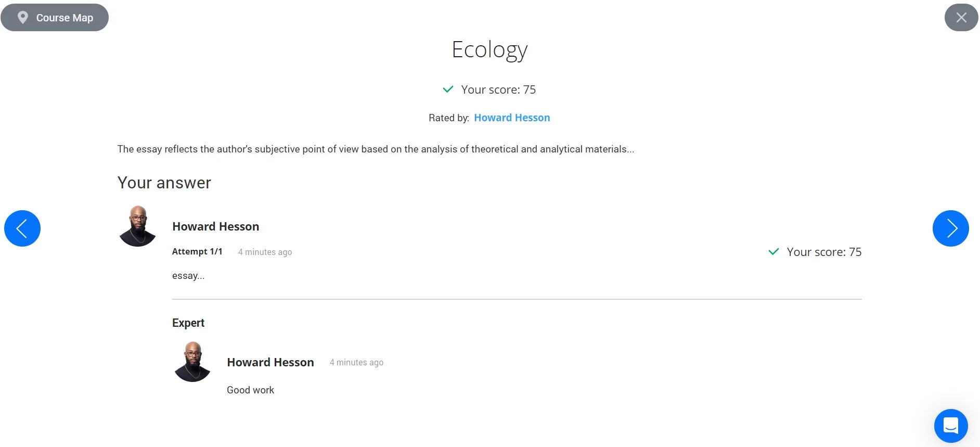
Task: Go to the next course item
Action: tap(950, 228)
